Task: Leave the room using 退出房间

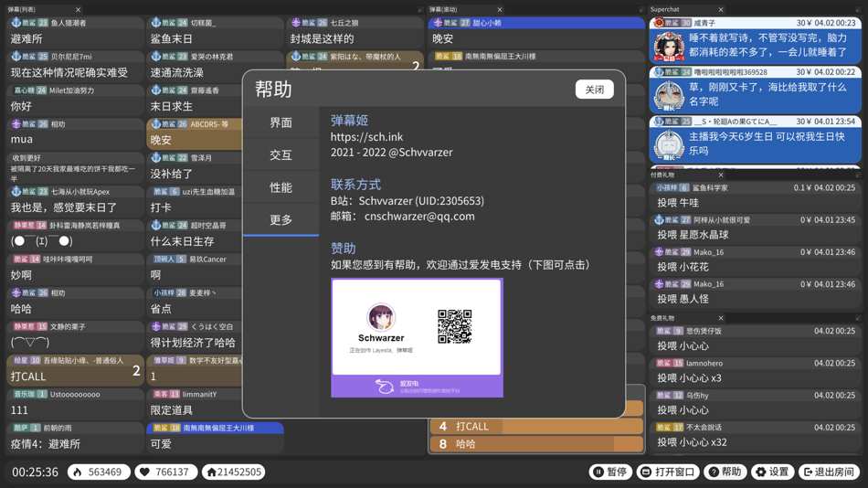Action: click(x=830, y=472)
